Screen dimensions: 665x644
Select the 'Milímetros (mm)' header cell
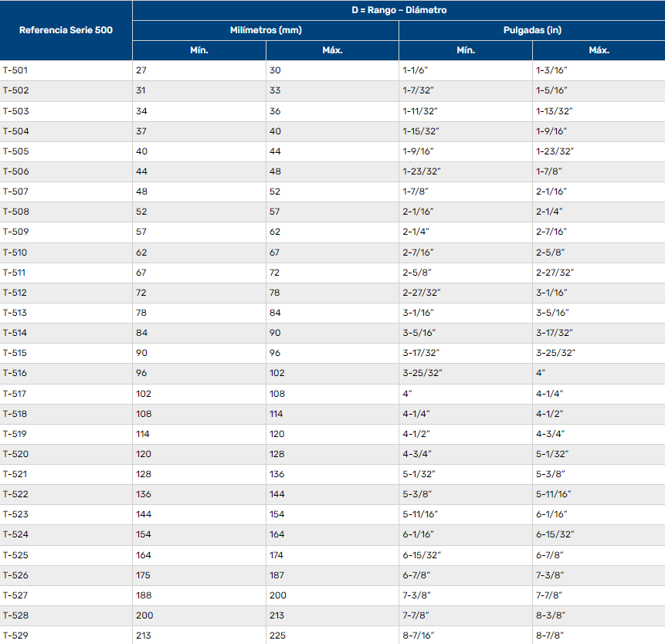(266, 31)
